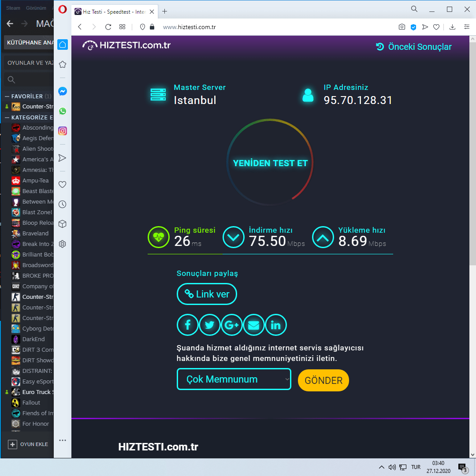Select For Honor in Steam library
Screen dimensions: 476x476
pyautogui.click(x=30, y=424)
